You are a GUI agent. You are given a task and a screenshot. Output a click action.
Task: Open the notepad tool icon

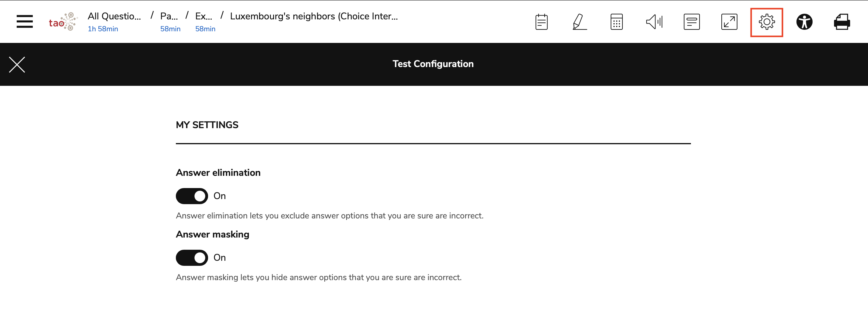click(x=541, y=22)
